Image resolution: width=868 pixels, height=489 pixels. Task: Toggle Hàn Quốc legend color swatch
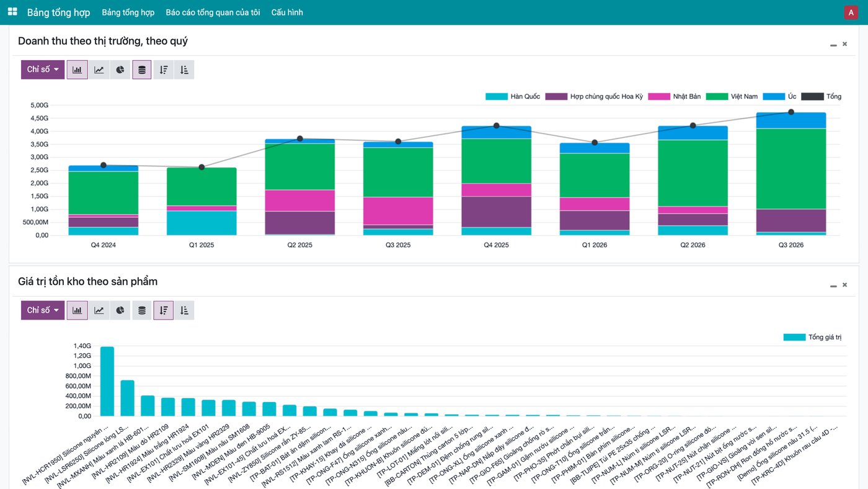coord(496,96)
